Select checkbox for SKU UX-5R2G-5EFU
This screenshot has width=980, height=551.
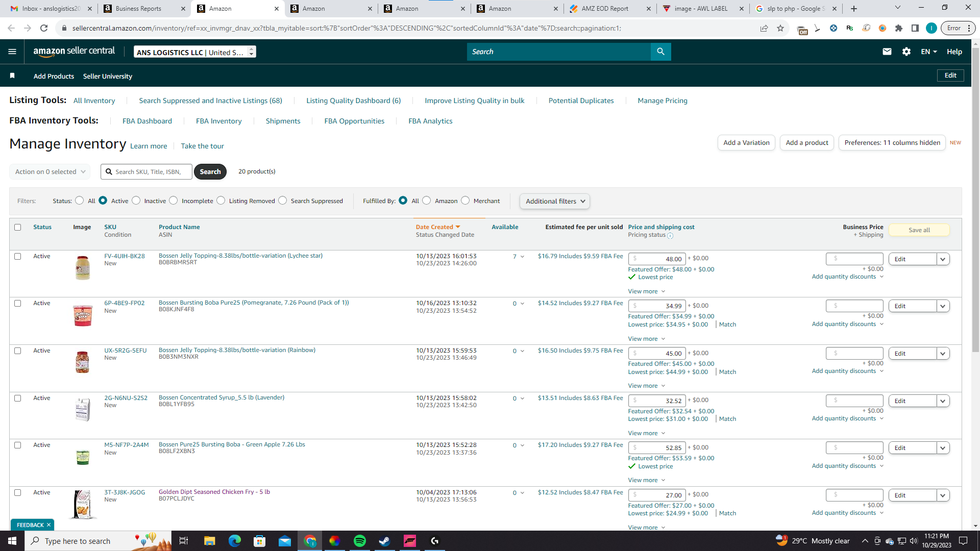[x=18, y=350]
